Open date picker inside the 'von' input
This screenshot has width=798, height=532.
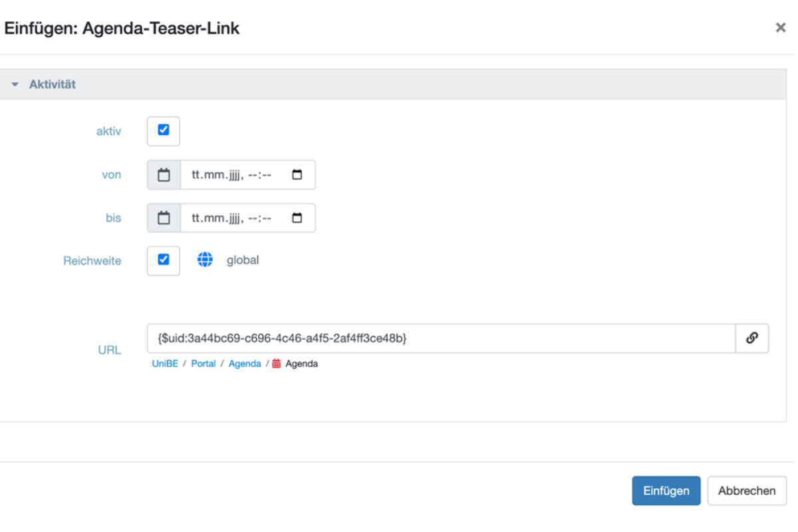click(297, 175)
